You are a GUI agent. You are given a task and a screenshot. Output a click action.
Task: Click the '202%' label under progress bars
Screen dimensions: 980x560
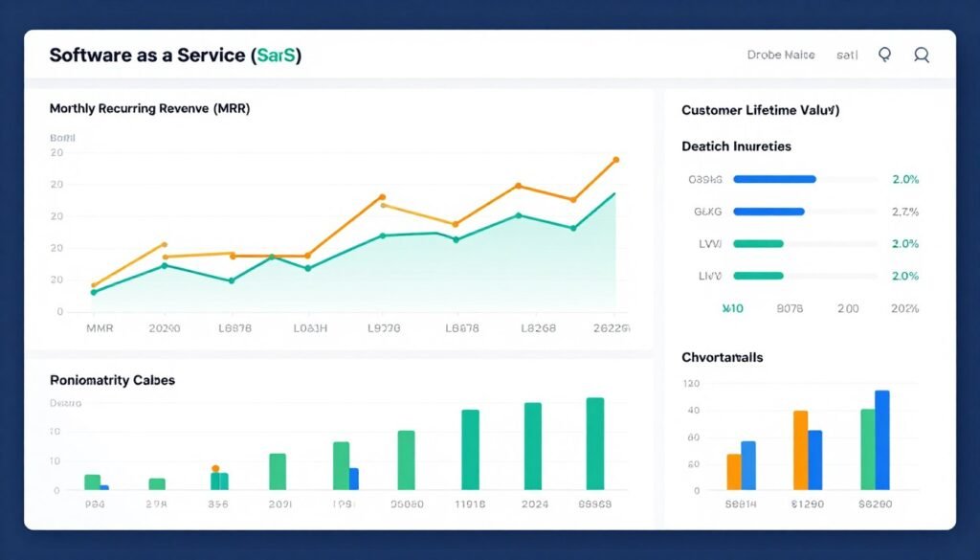coord(905,308)
